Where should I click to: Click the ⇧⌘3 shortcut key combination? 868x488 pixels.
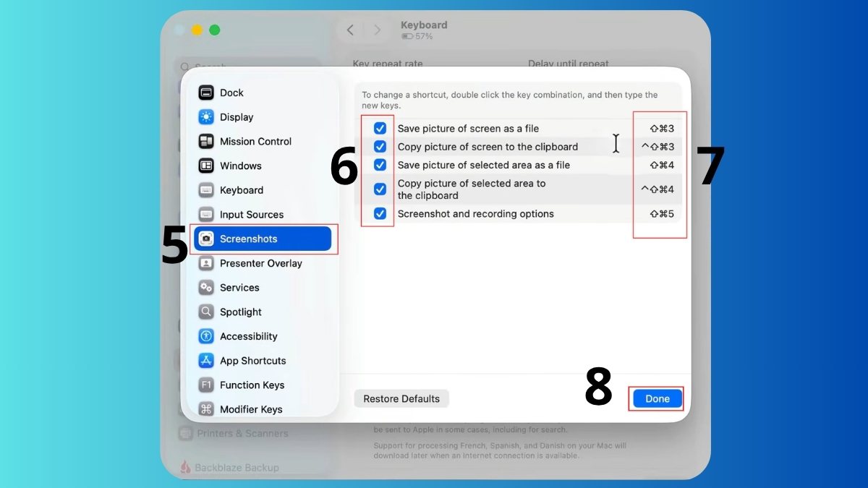[x=662, y=129]
